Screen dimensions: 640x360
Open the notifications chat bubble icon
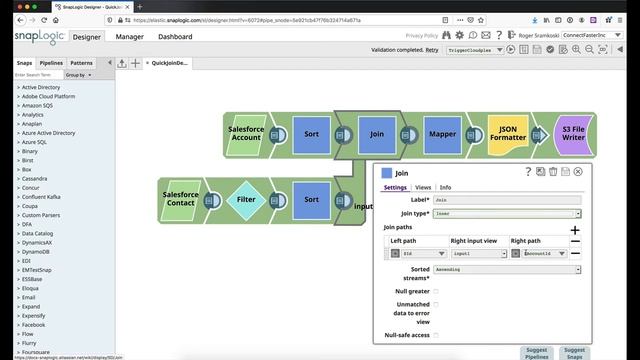(x=473, y=36)
